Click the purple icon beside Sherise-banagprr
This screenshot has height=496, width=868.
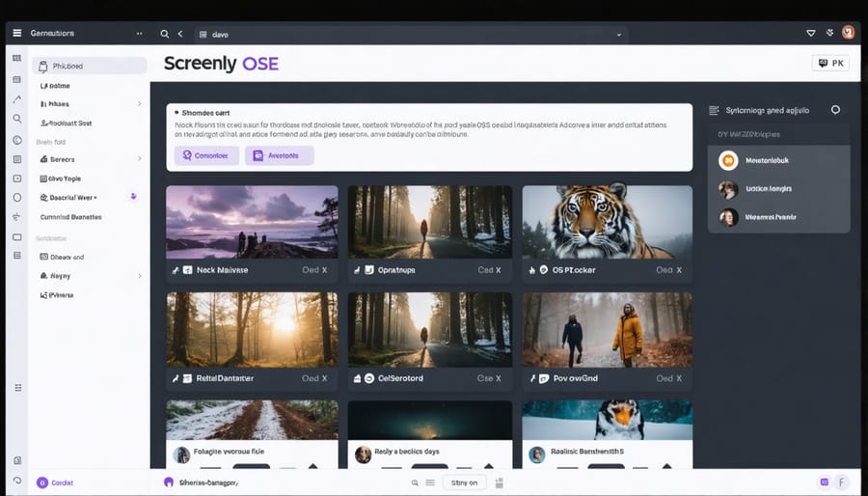(x=169, y=482)
